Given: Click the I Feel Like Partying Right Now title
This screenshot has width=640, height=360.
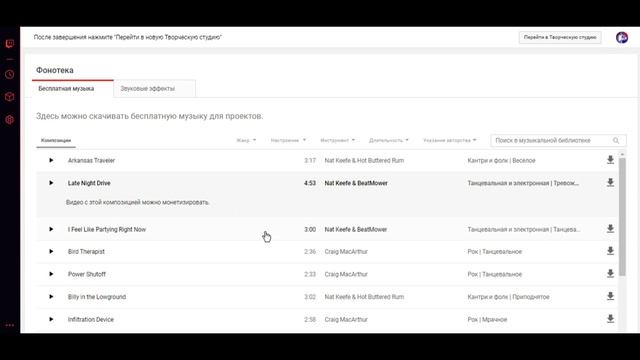Looking at the screenshot, I should [x=107, y=229].
